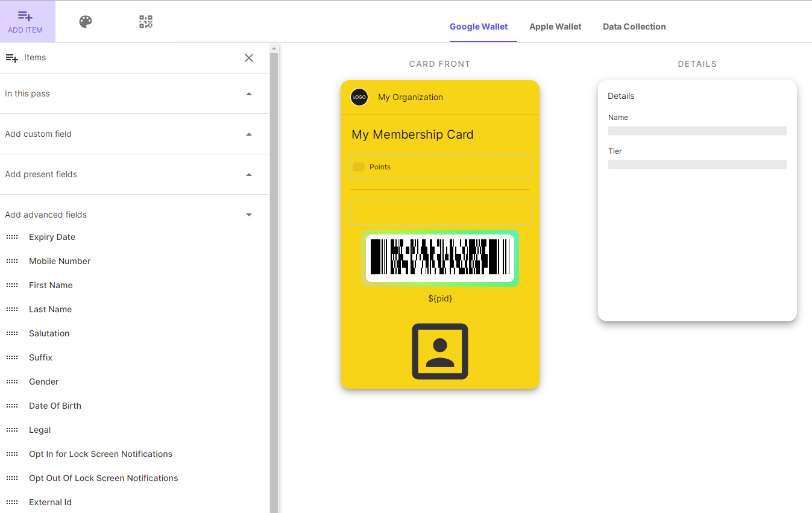Click the drag handle beside Salutation
This screenshot has width=812, height=513.
[x=12, y=333]
